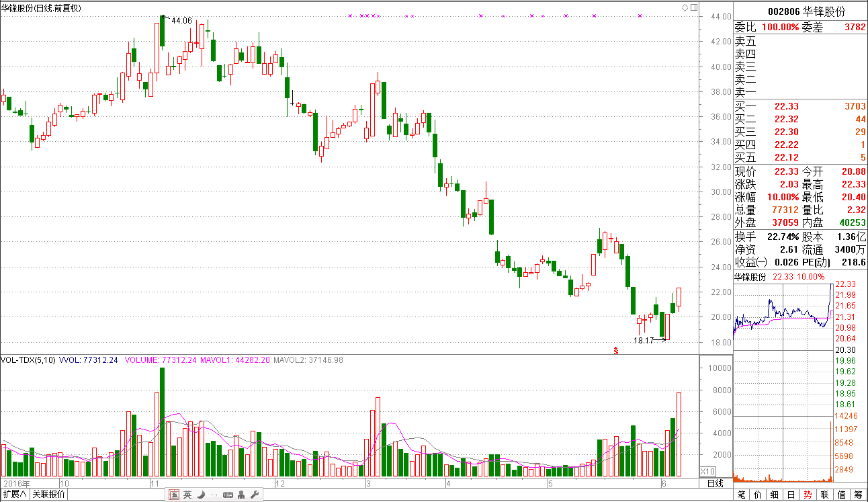Click the user icon on IME bar
This screenshot has width=868, height=502.
pyautogui.click(x=241, y=495)
